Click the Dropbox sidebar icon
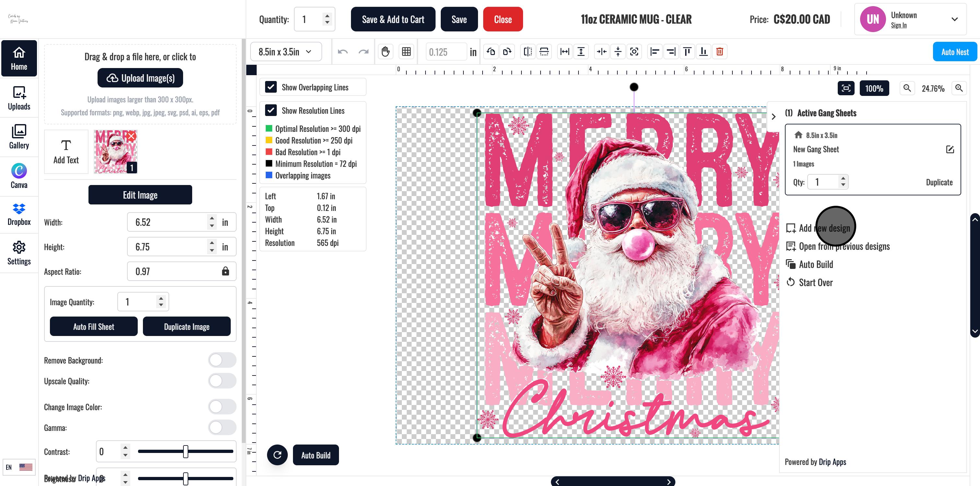The height and width of the screenshot is (486, 980). [x=19, y=214]
